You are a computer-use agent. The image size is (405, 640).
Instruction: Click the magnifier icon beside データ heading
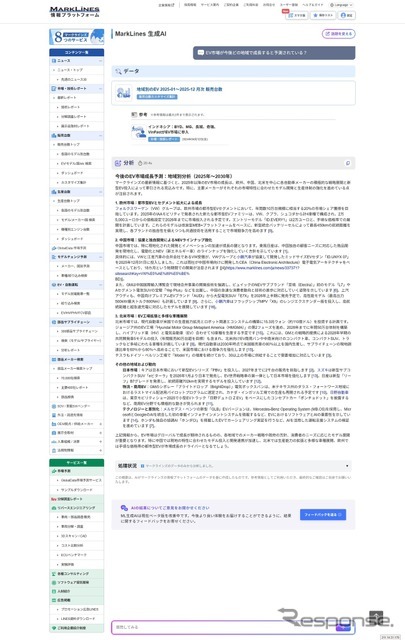pyautogui.click(x=118, y=71)
